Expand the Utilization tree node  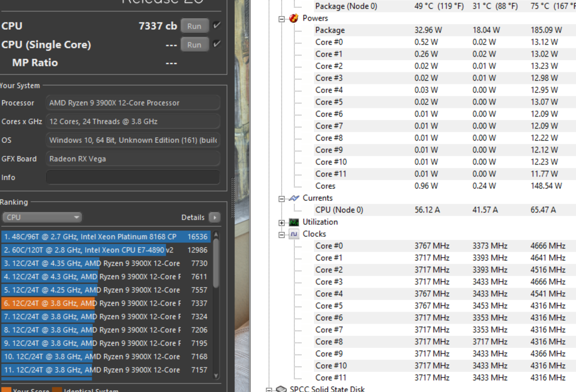(281, 222)
